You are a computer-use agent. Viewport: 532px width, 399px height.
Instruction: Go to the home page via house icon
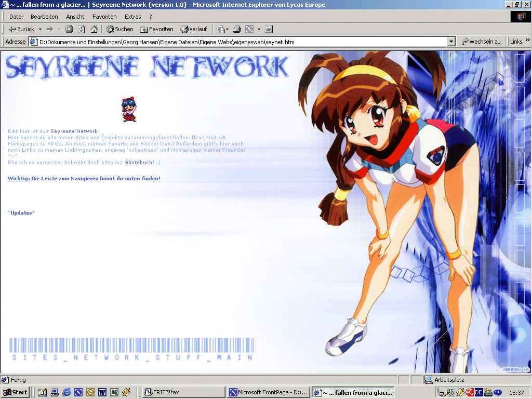click(94, 29)
